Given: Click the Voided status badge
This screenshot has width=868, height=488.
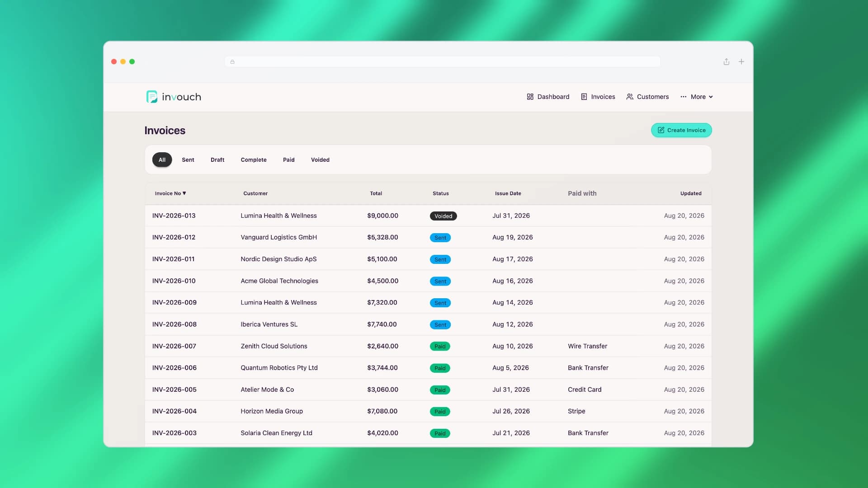Looking at the screenshot, I should click(443, 216).
